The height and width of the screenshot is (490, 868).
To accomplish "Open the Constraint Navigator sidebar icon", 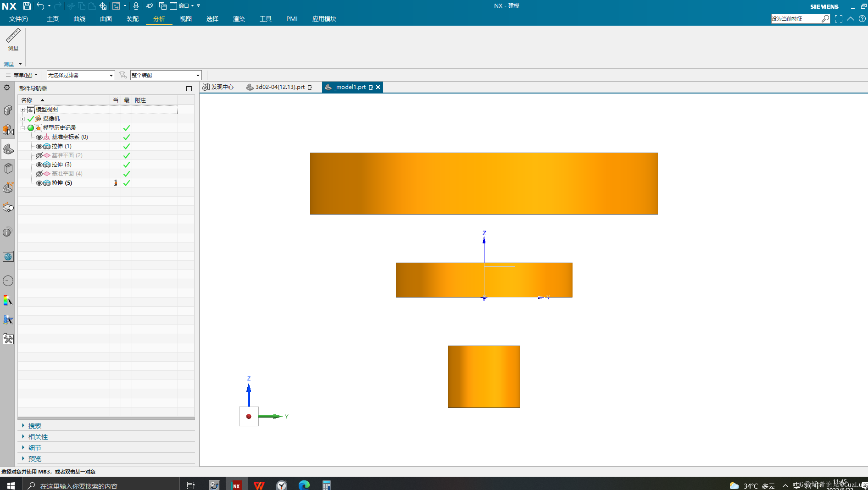I will click(x=8, y=130).
